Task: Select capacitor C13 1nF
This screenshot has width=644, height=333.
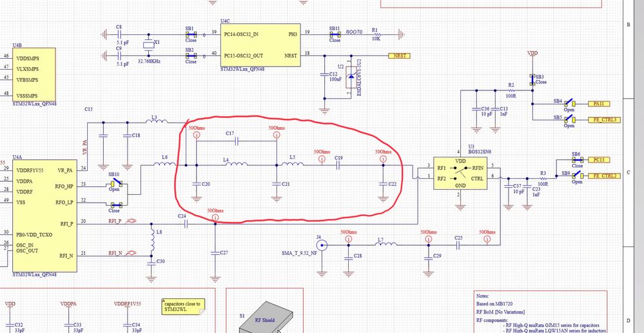Action: click(x=495, y=109)
